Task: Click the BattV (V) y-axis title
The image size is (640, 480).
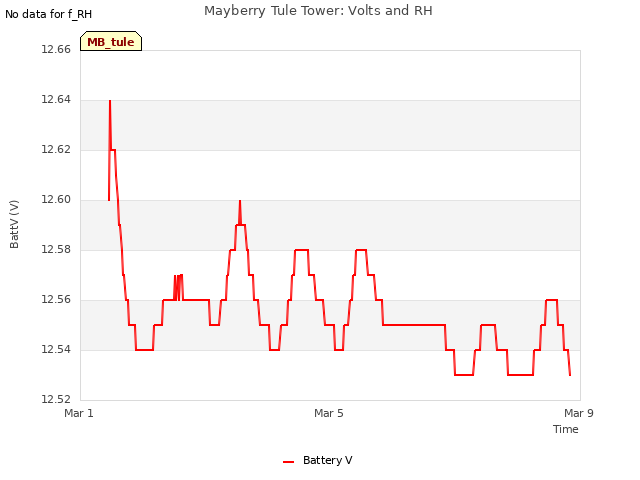Action: tap(14, 224)
